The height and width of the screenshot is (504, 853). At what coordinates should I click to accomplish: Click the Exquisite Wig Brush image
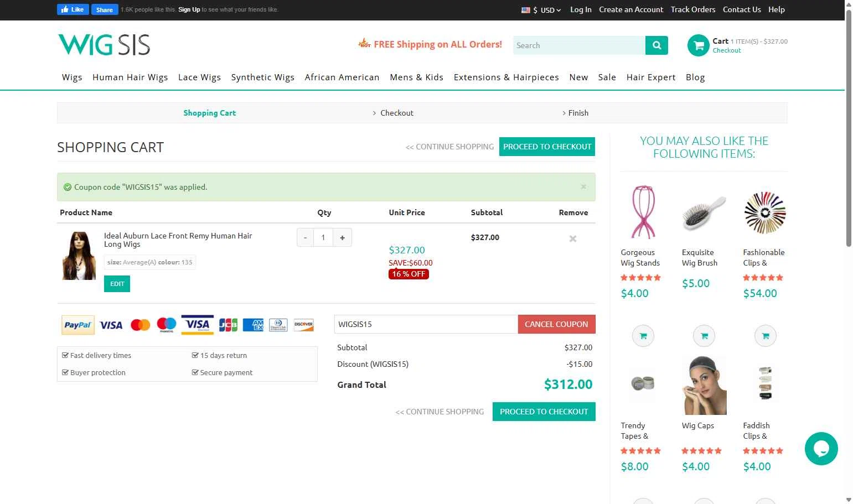pos(704,212)
